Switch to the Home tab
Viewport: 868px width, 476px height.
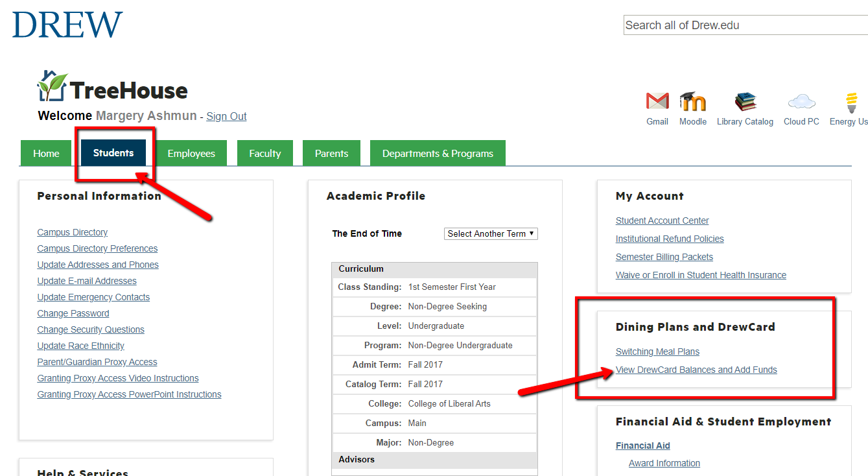tap(46, 153)
